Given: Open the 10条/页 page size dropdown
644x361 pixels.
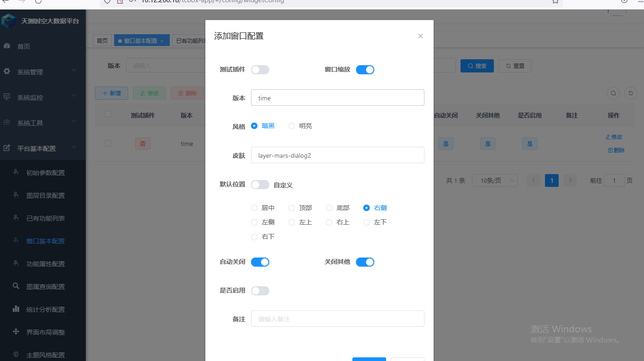Looking at the screenshot, I should [x=494, y=180].
